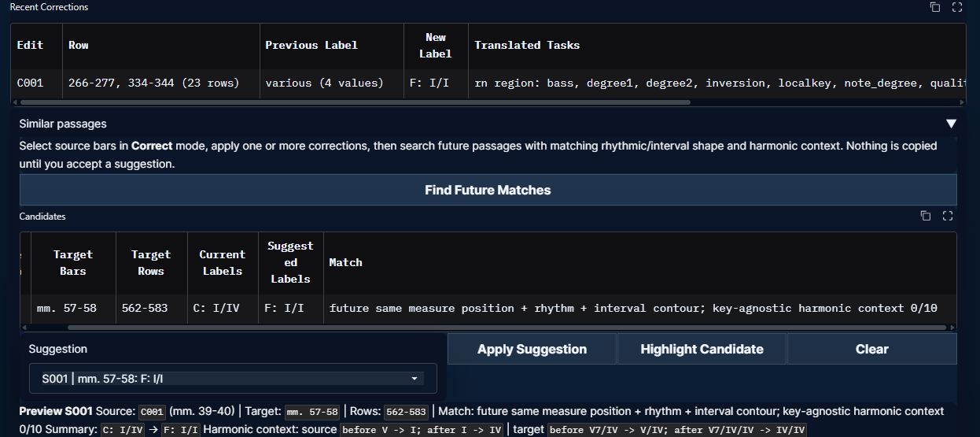This screenshot has height=437, width=980.
Task: Select the 'C: I/IV' current labels cell
Action: point(223,308)
